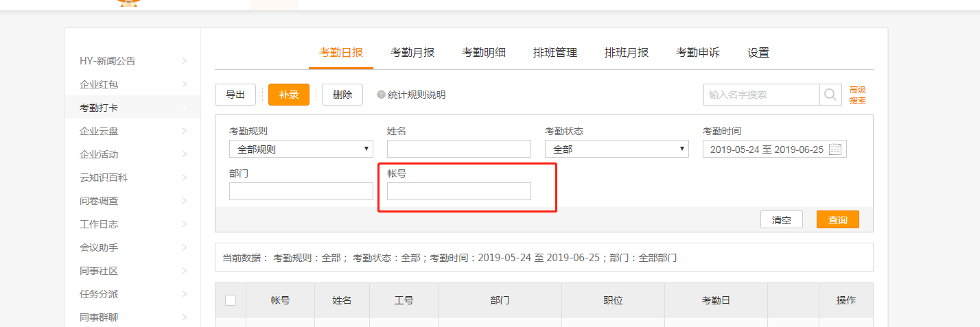The height and width of the screenshot is (327, 980).
Task: Expand the 企业活动 sidebar chevron
Action: pos(184,154)
